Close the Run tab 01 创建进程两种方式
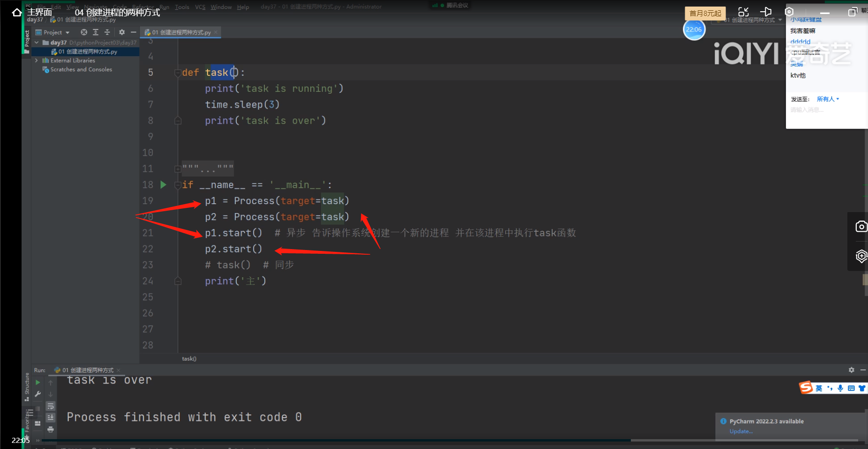This screenshot has width=868, height=449. 119,370
